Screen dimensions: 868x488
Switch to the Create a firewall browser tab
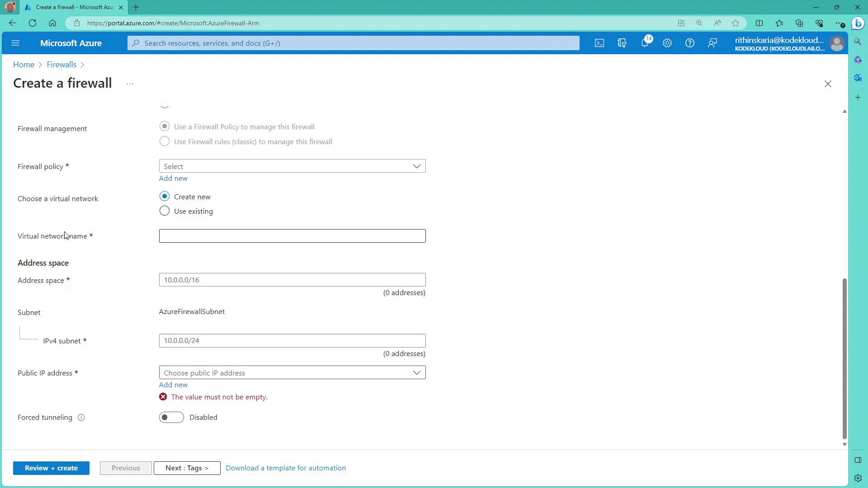pyautogui.click(x=72, y=7)
